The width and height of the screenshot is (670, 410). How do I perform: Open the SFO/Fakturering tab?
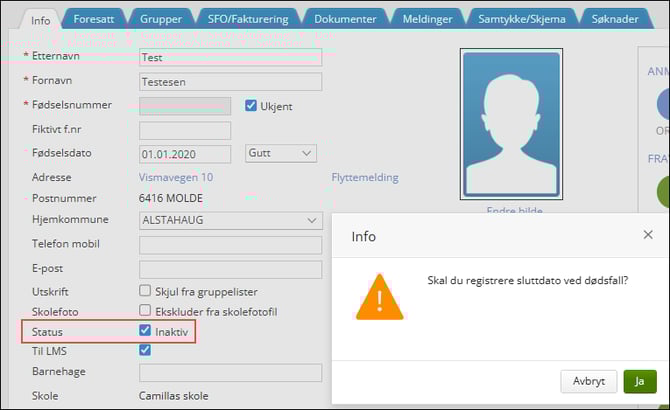(248, 19)
